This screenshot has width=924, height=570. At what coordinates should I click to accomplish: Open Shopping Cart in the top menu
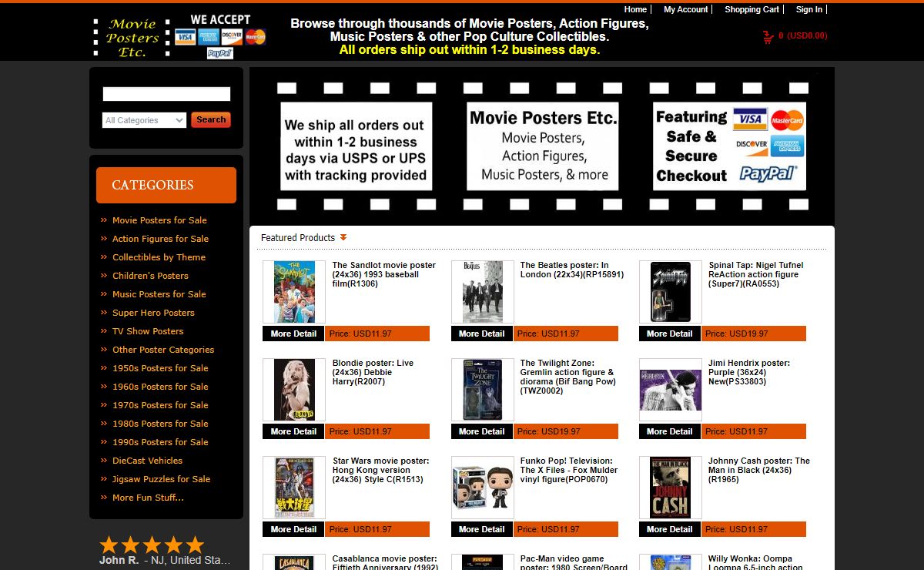pyautogui.click(x=752, y=9)
